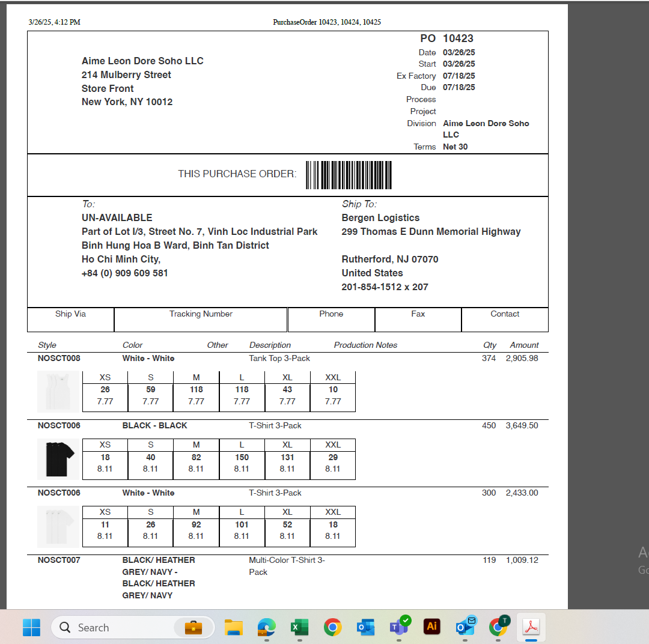Open Microsoft Teams from the taskbar

click(x=399, y=627)
